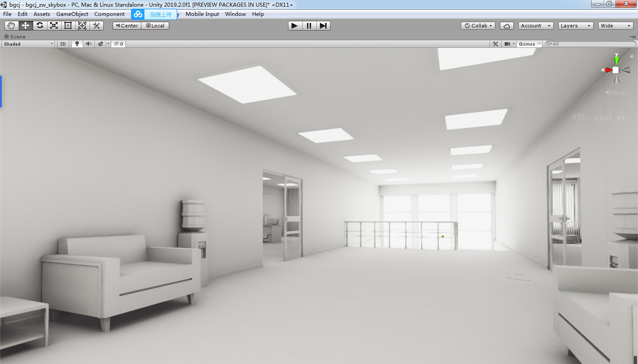The image size is (638, 364).
Task: Select the Rect tool
Action: coord(68,26)
